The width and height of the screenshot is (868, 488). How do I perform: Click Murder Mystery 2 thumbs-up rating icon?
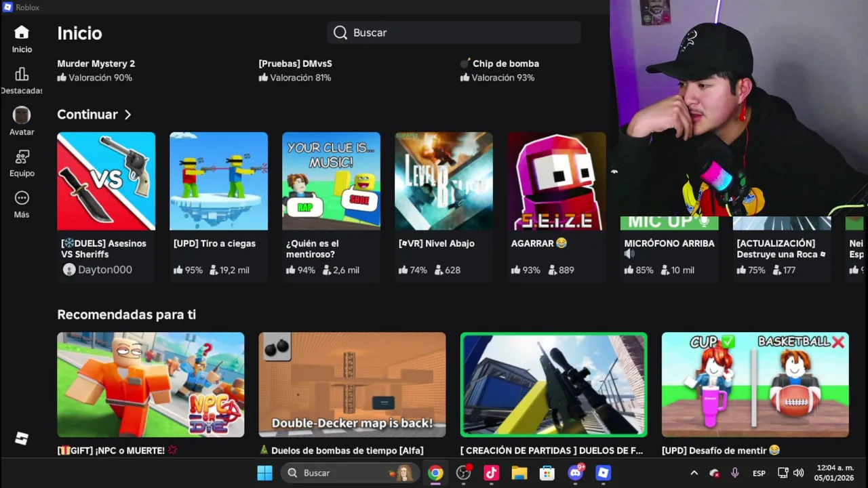point(62,77)
